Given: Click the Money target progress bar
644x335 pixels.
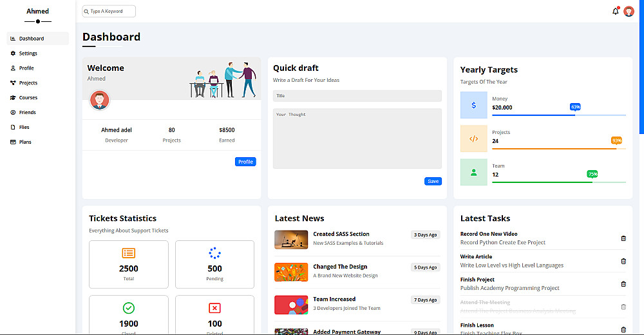Looking at the screenshot, I should [x=559, y=115].
